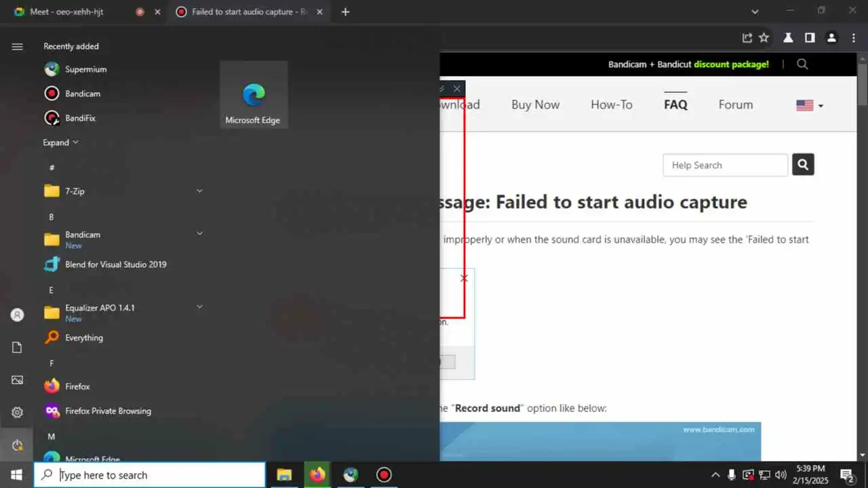This screenshot has height=488, width=868.
Task: Click the Bandicam site search magnifier icon
Action: coord(802,64)
